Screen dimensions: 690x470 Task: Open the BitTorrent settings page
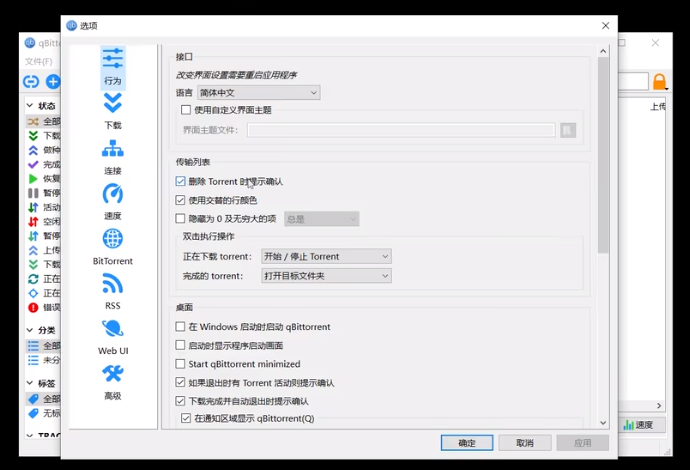(113, 247)
